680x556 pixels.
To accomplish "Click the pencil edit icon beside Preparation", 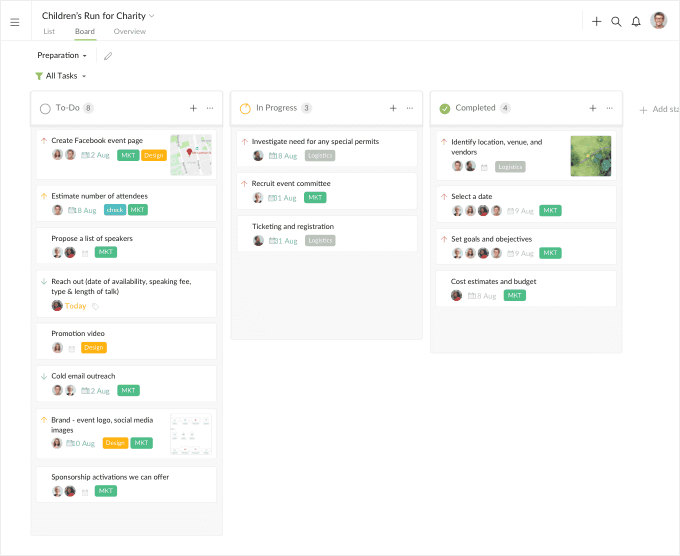I will click(x=108, y=56).
